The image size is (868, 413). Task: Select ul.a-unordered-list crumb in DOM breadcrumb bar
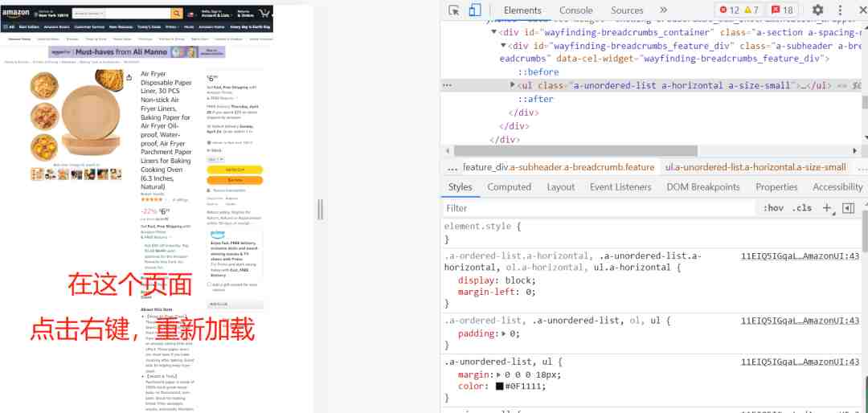click(x=755, y=167)
